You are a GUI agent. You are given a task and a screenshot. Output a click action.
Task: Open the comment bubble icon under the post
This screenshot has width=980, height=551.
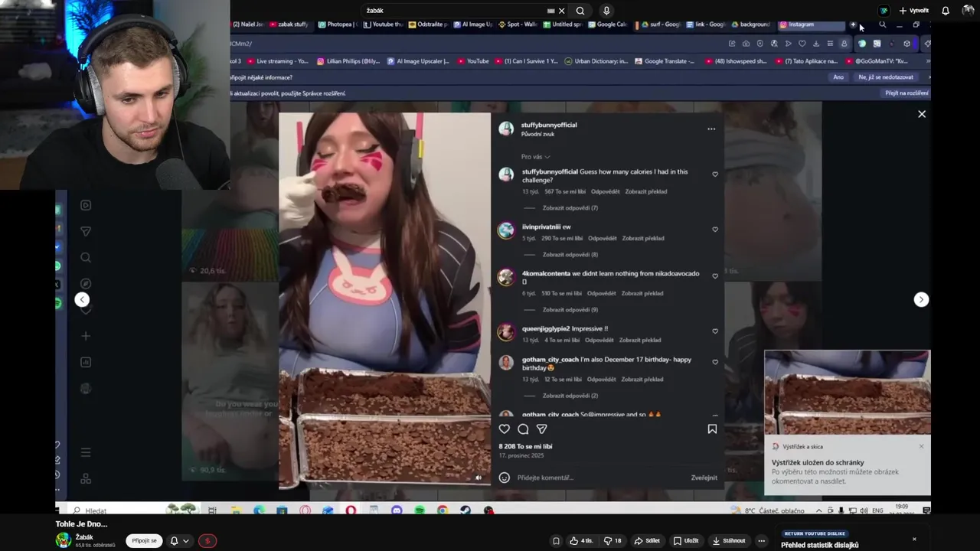pyautogui.click(x=523, y=429)
